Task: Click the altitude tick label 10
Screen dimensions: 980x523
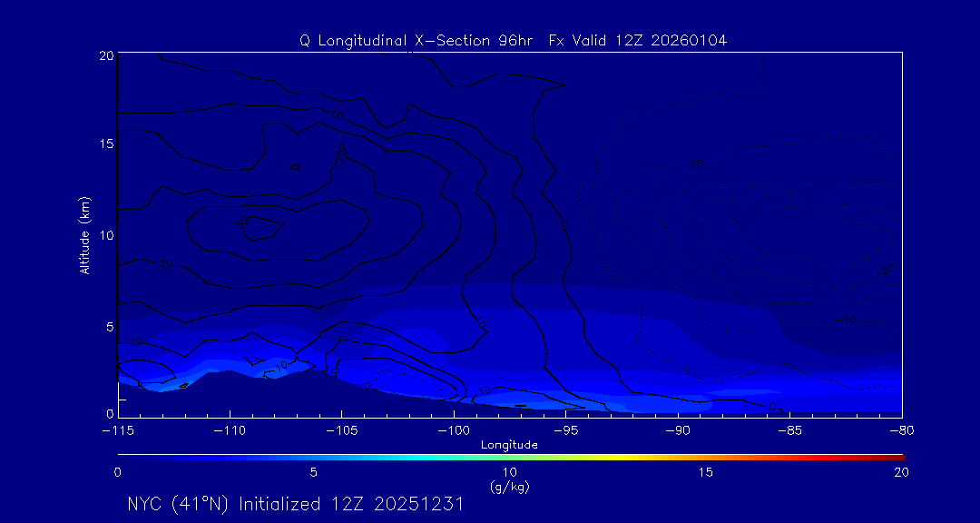Action: tap(105, 235)
